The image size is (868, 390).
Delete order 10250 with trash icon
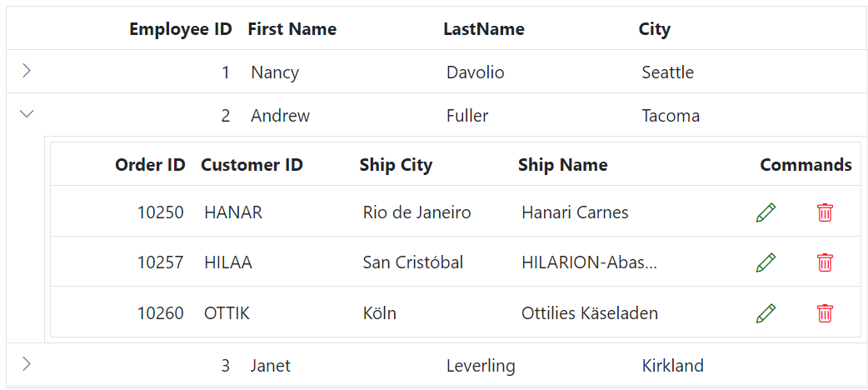825,212
